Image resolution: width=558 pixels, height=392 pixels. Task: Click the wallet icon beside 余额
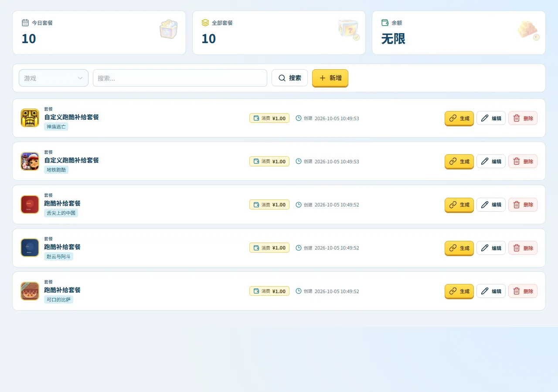(x=385, y=23)
